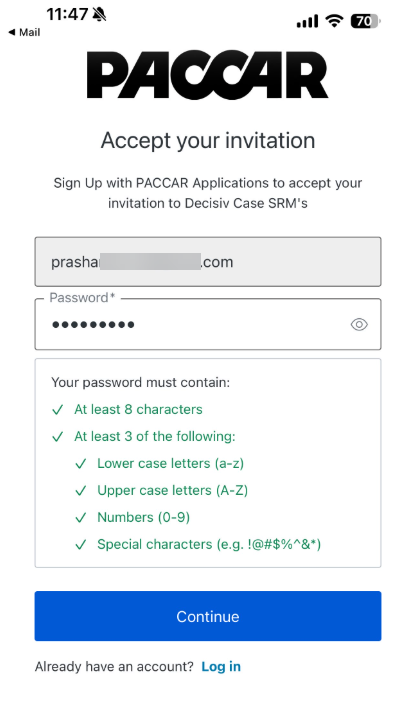This screenshot has height=704, width=416.
Task: Tap the Your password must contain text
Action: pyautogui.click(x=140, y=383)
